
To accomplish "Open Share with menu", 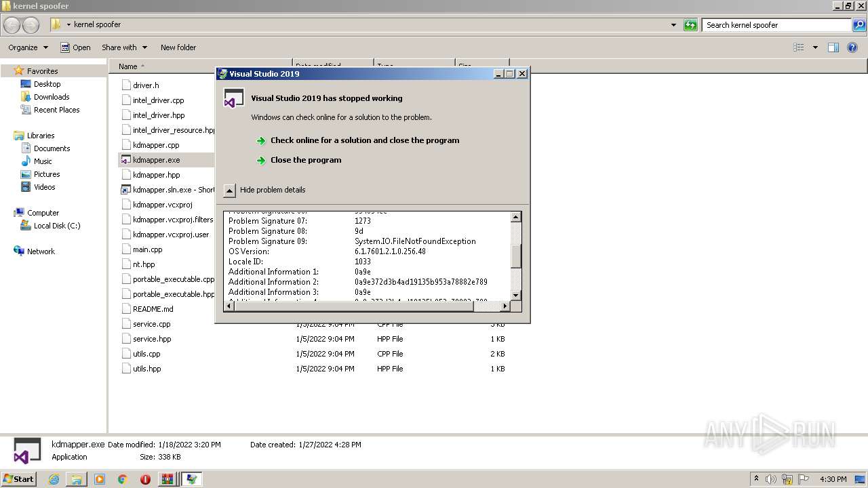I will coord(124,47).
